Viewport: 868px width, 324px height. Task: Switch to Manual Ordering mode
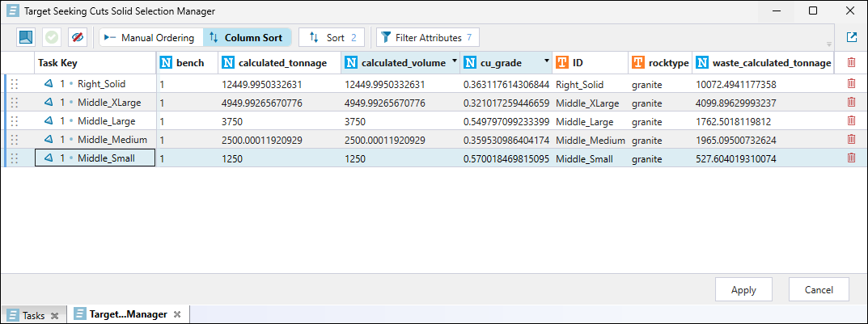point(150,37)
